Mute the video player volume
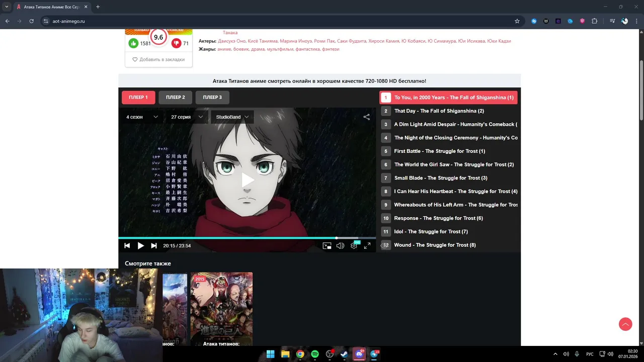 340,246
